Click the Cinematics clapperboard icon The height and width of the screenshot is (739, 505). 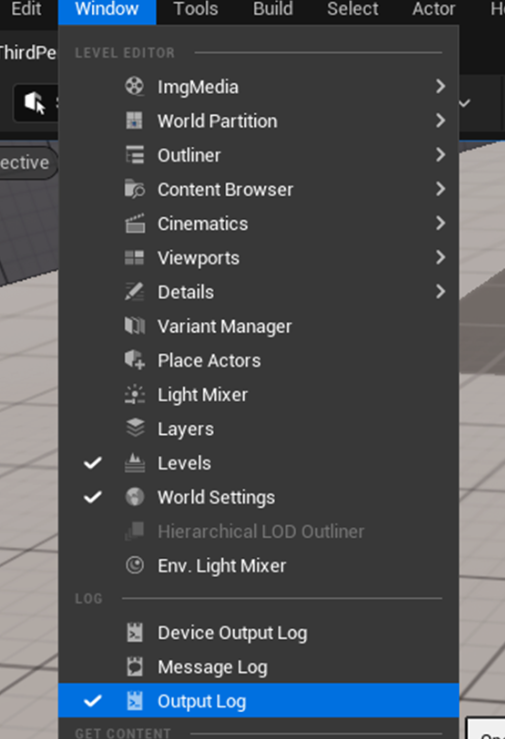coord(135,223)
